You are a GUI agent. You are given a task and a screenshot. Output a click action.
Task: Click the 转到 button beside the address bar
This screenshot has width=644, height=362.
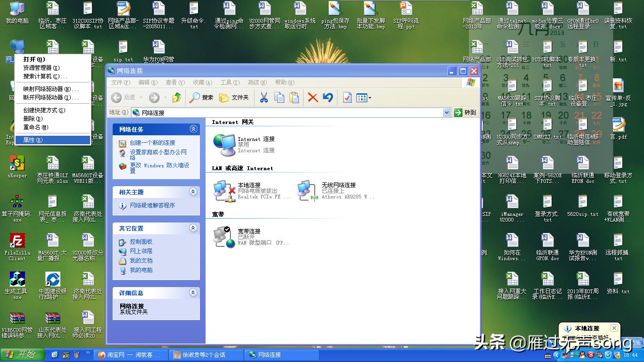[462, 112]
